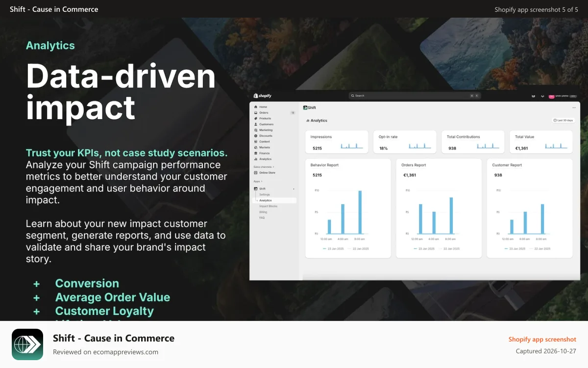Click the Discounts badge icon in sidebar
588x368 pixels.
click(255, 135)
